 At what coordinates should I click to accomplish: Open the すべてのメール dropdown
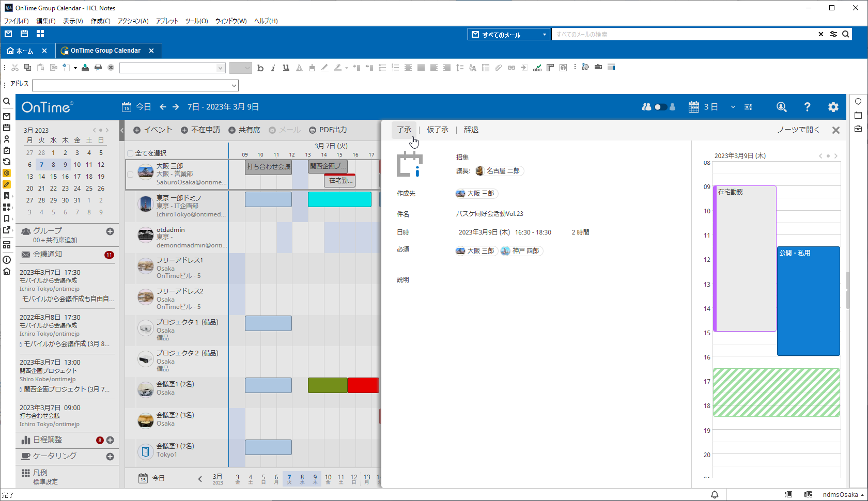(509, 35)
